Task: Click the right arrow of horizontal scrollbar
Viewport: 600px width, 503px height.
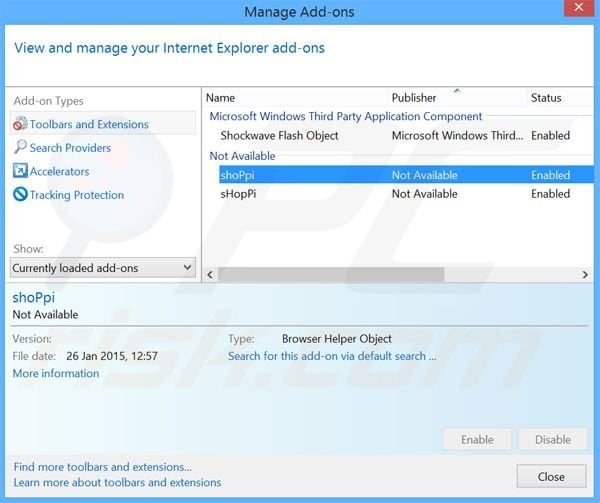Action: tap(585, 275)
